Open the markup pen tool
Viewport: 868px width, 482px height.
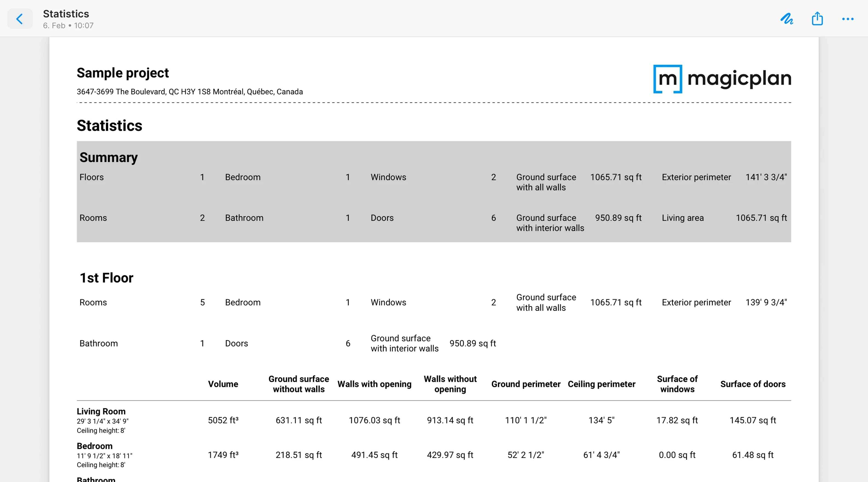(787, 19)
